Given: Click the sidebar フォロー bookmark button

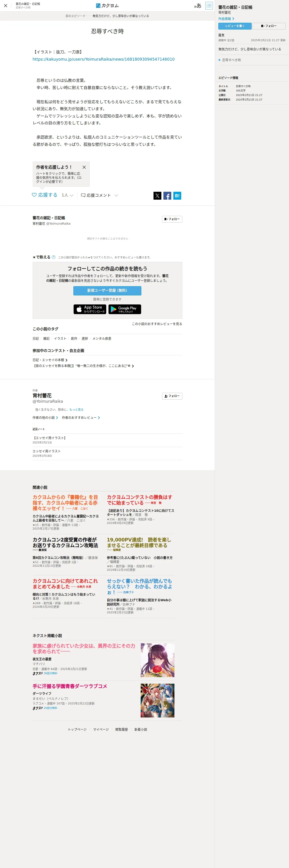Looking at the screenshot, I should (269, 26).
